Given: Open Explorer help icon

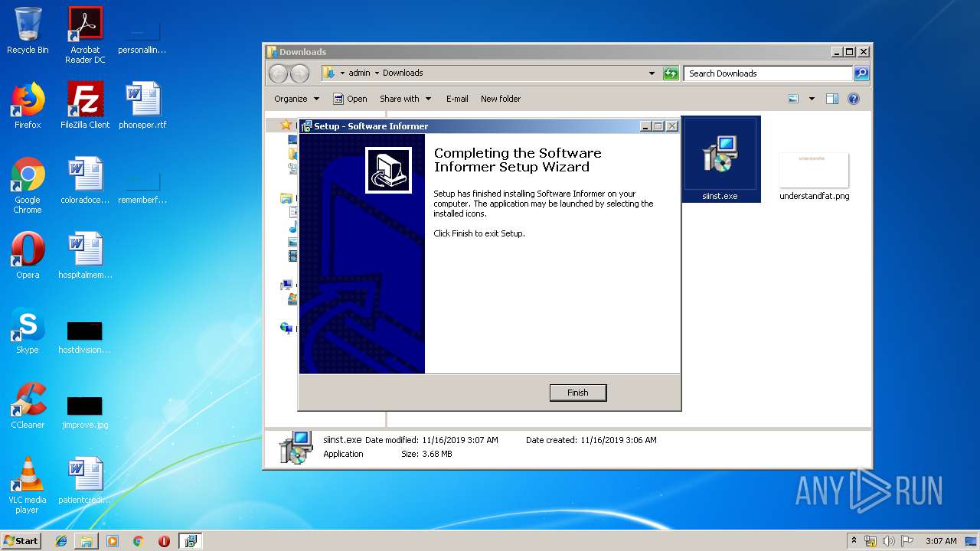Looking at the screenshot, I should click(854, 99).
